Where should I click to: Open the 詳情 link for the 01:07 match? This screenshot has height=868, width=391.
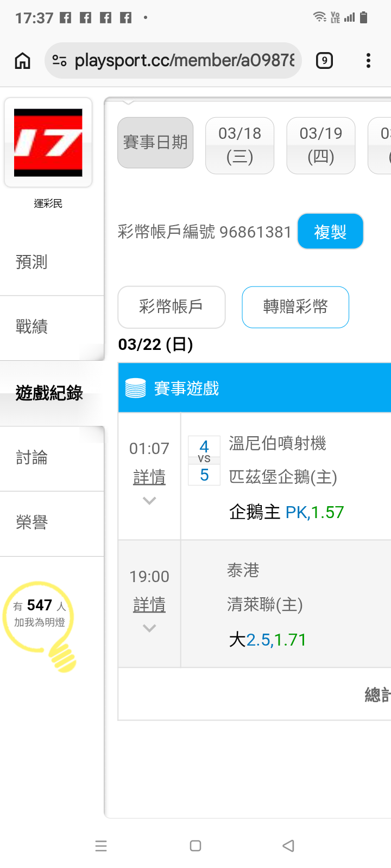tap(149, 477)
